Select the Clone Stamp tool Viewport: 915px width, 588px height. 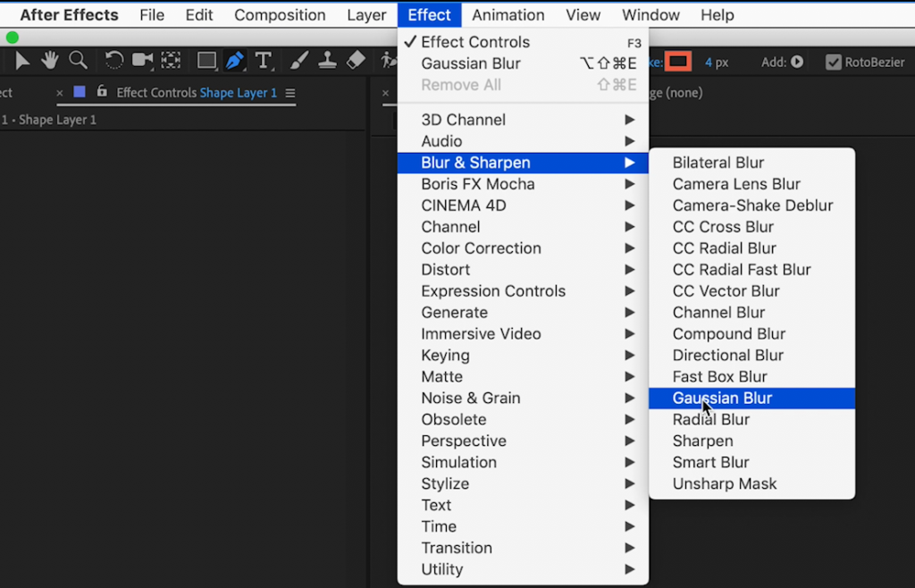point(327,61)
